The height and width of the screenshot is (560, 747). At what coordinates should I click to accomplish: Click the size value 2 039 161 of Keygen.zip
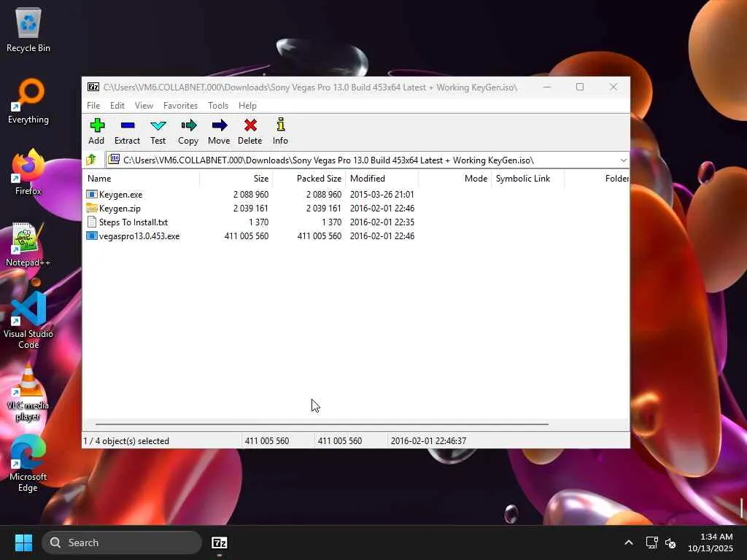coord(251,208)
